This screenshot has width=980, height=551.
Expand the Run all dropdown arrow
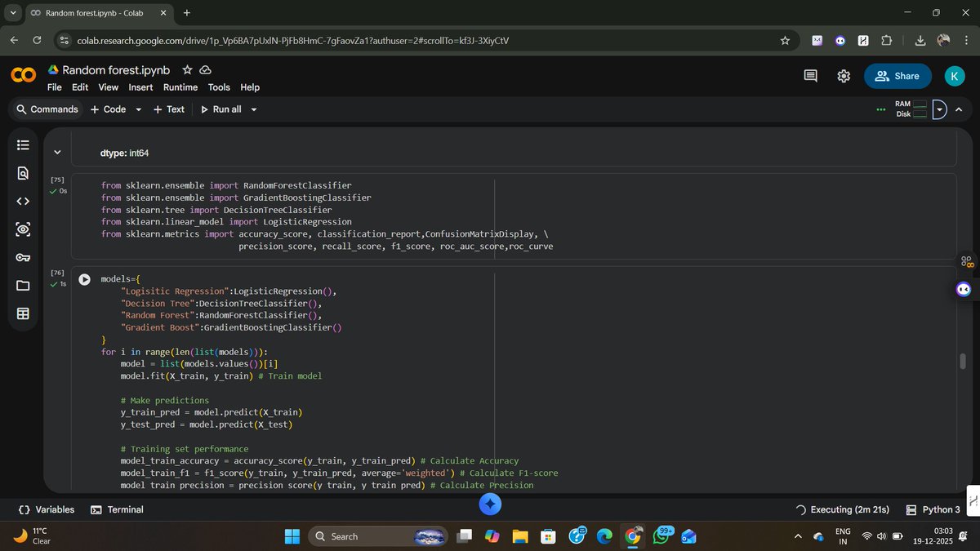[254, 109]
